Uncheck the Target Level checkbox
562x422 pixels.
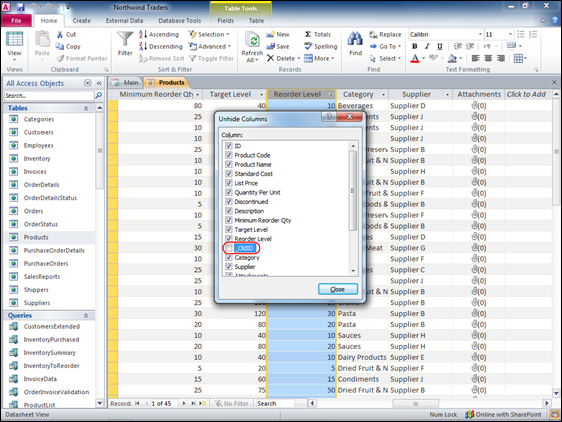(x=229, y=229)
